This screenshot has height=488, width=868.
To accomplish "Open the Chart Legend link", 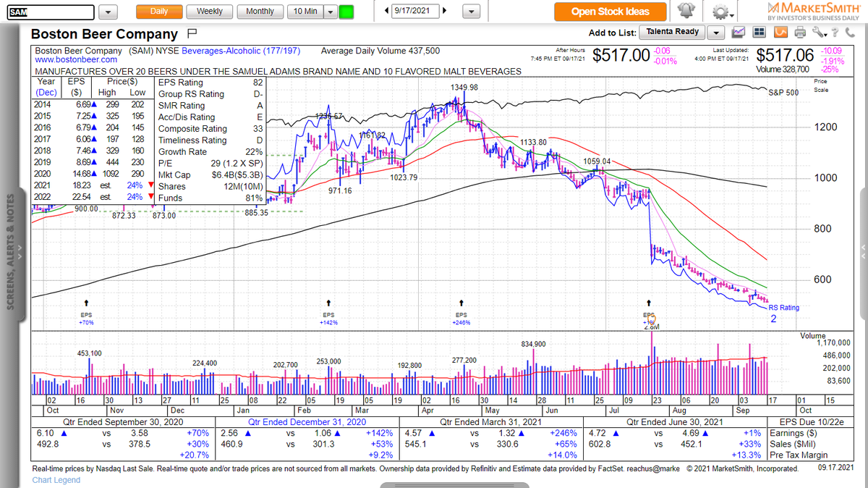I will pos(56,480).
